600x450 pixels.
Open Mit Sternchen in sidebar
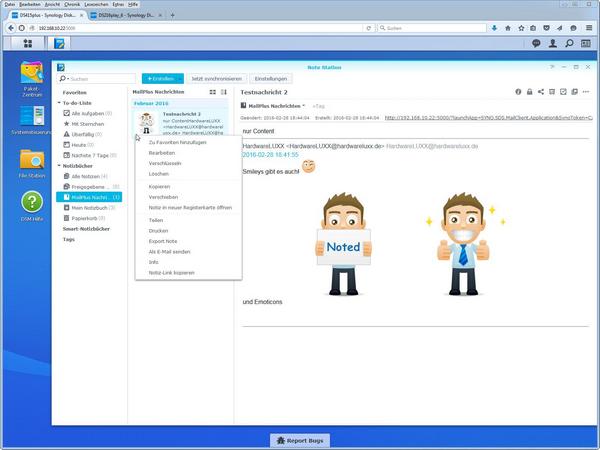tap(84, 124)
